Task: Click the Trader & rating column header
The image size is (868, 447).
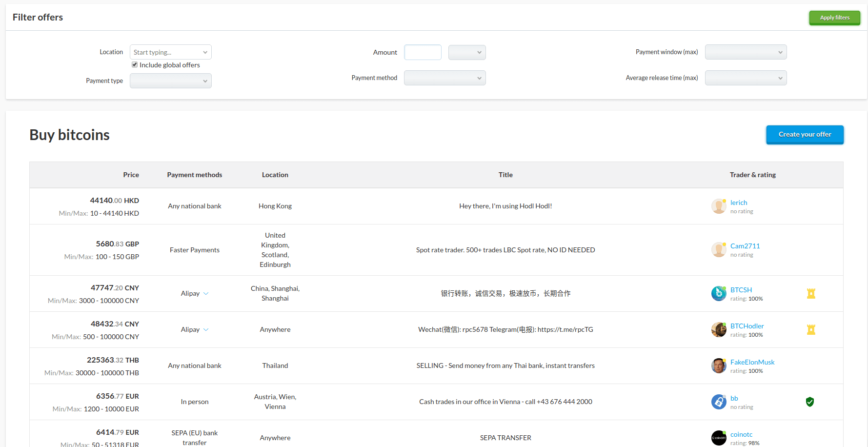Action: (x=752, y=174)
